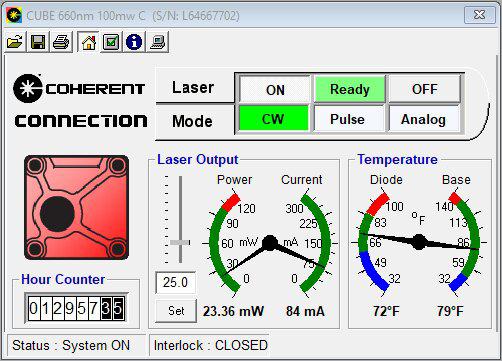Click the hour counter display 01295735
The width and height of the screenshot is (502, 361).
pos(76,308)
